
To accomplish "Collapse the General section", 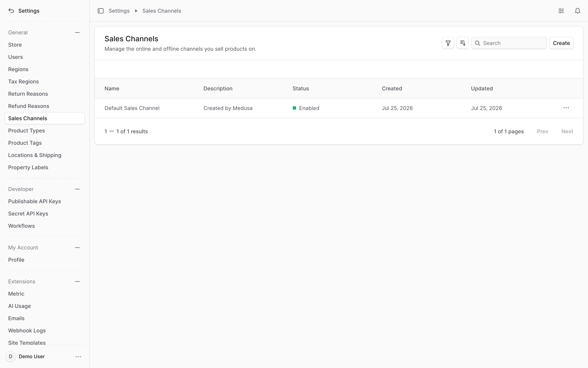I will point(77,33).
